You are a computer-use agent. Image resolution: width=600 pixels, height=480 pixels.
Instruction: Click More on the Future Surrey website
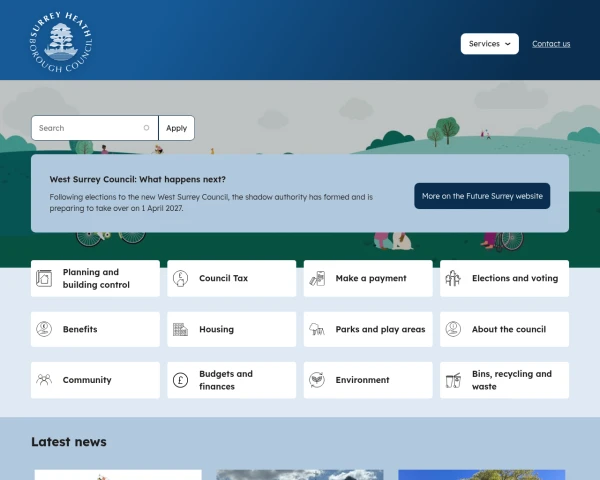482,196
